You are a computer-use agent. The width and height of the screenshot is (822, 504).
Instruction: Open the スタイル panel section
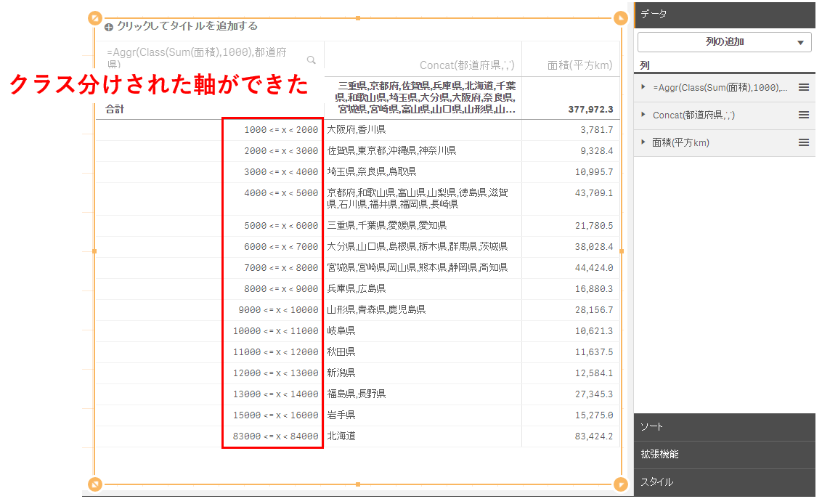point(724,482)
